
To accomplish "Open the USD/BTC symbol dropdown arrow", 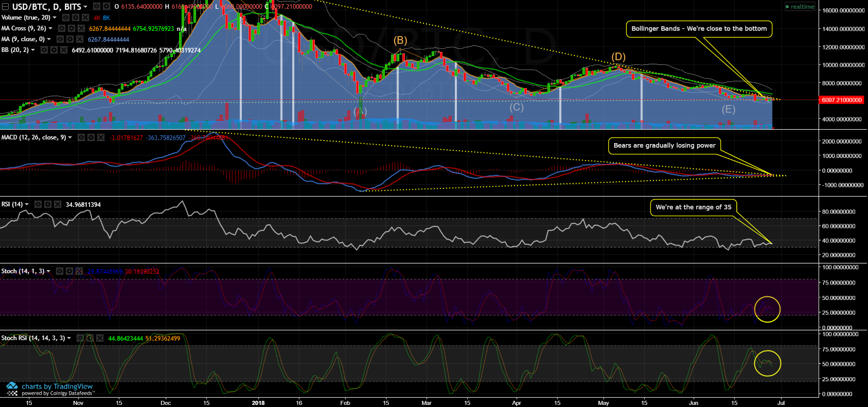I will coord(86,7).
